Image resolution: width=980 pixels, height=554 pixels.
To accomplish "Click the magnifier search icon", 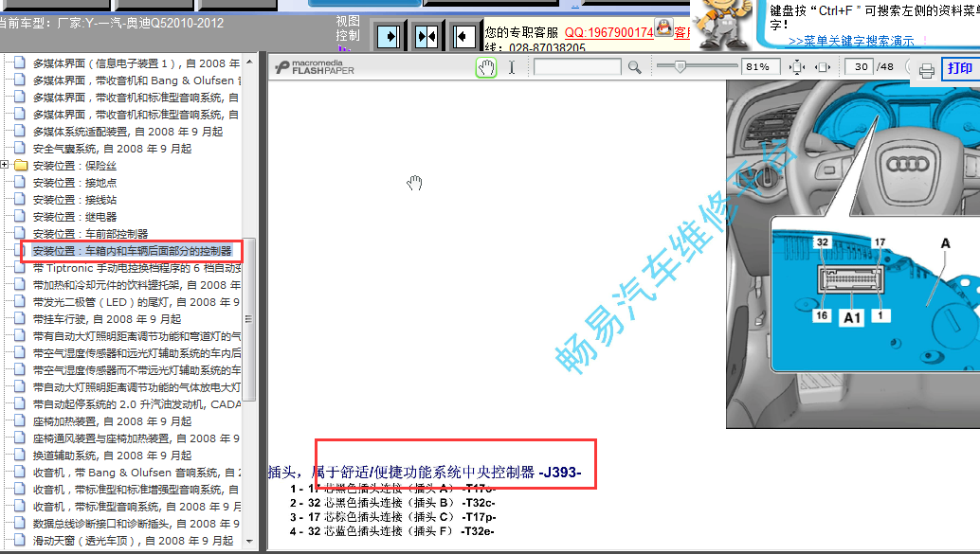I will pyautogui.click(x=634, y=67).
